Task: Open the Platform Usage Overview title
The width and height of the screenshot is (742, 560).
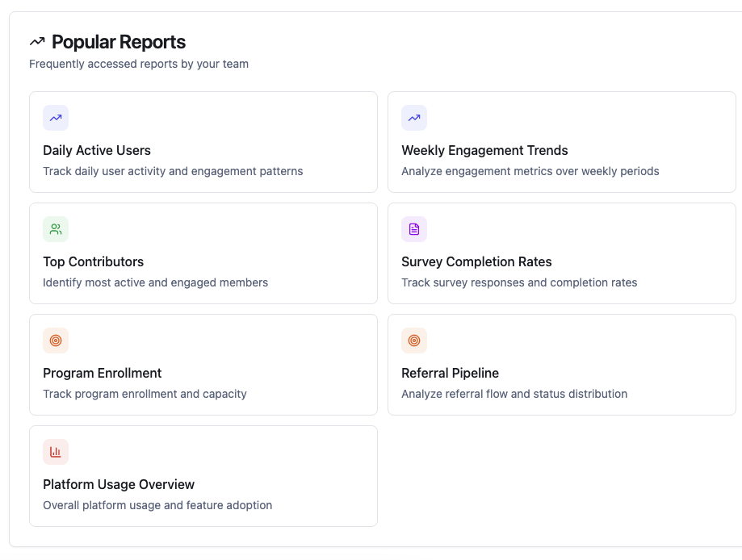Action: point(119,484)
